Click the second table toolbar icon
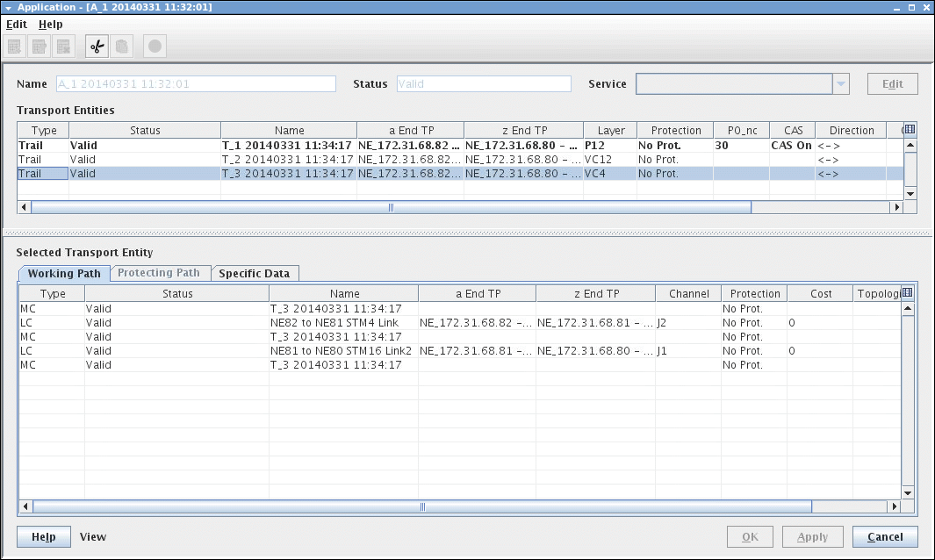The image size is (935, 560). point(39,47)
